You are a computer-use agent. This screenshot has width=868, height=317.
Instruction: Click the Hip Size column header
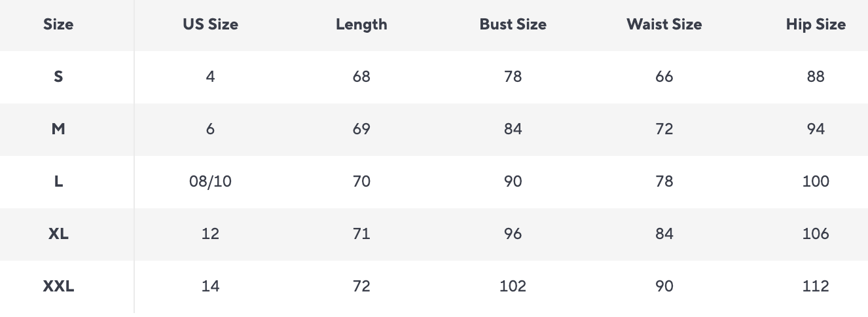(816, 25)
